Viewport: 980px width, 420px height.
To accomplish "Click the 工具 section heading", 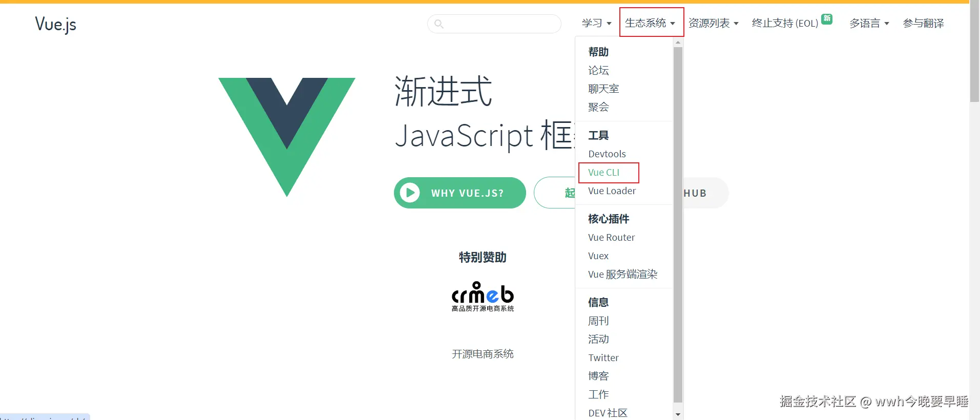I will [x=598, y=135].
